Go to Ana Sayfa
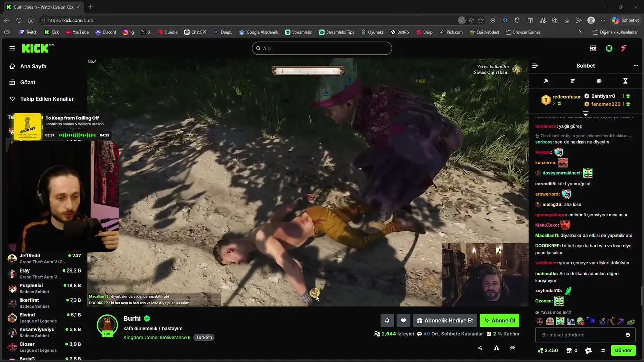 33,66
